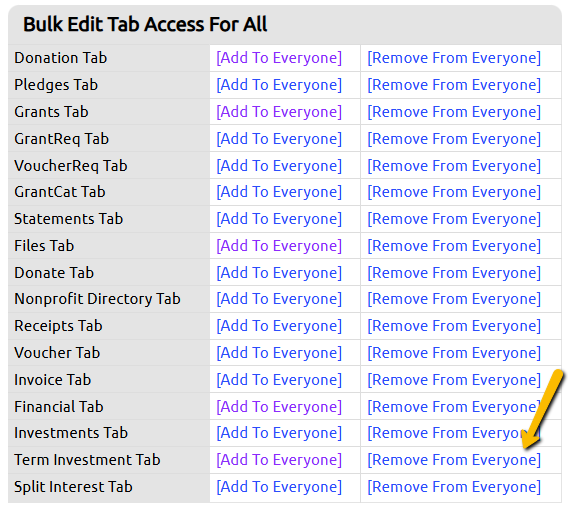Remove Invoice Tab from everyone
This screenshot has height=509, width=568.
point(454,380)
